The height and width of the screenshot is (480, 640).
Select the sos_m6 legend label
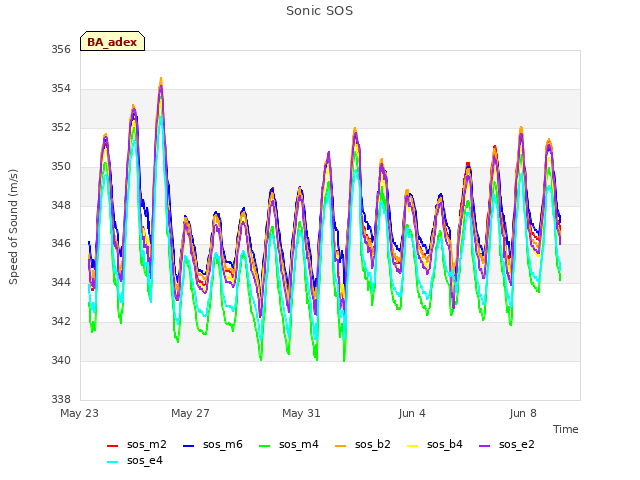(223, 444)
